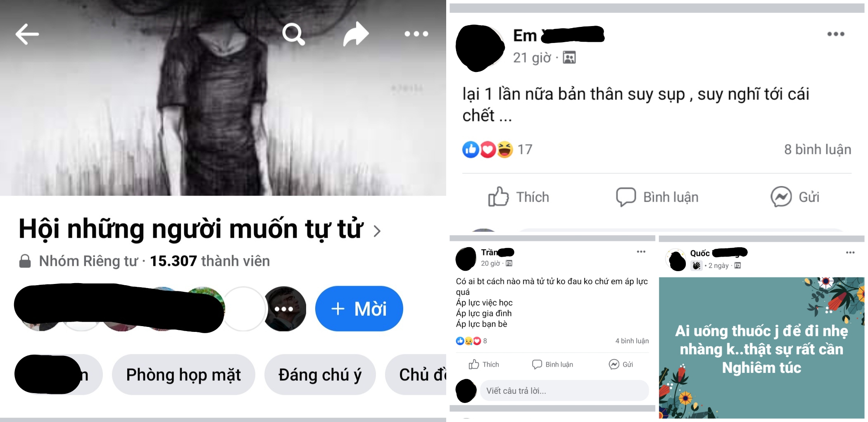Switch to Phòng họp mặt tab
This screenshot has height=422, width=868.
(183, 374)
